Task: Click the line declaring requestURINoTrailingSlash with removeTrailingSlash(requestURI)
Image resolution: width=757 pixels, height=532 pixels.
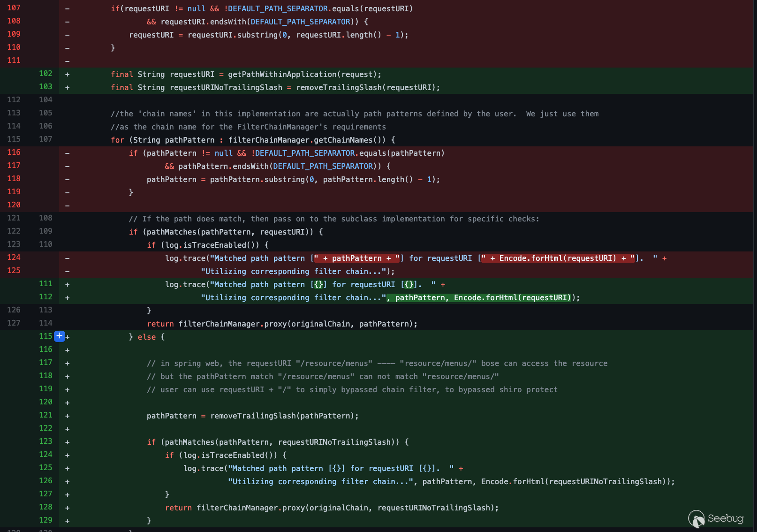Action: (275, 87)
